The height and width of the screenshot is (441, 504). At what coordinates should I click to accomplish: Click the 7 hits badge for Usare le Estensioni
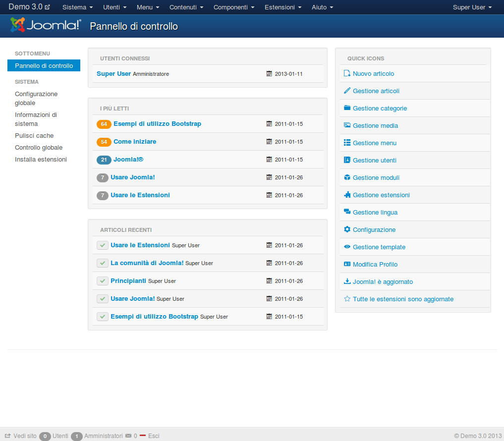click(x=103, y=195)
